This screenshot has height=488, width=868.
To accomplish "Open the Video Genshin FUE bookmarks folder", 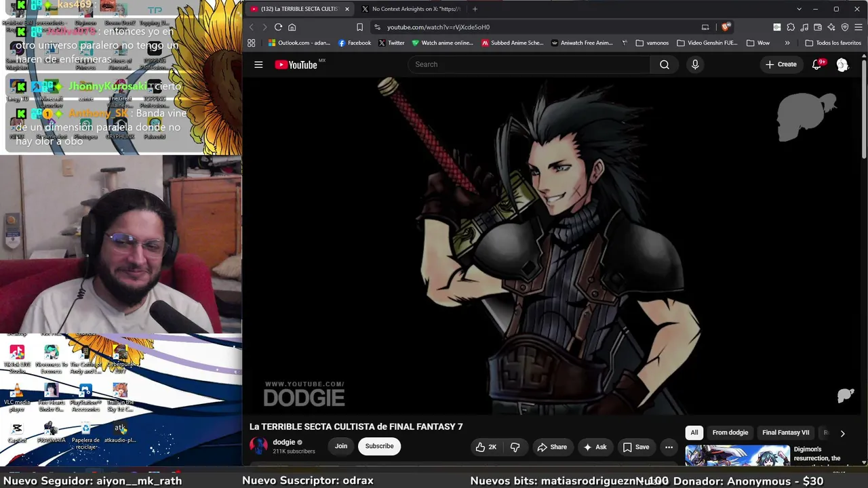I will (707, 43).
